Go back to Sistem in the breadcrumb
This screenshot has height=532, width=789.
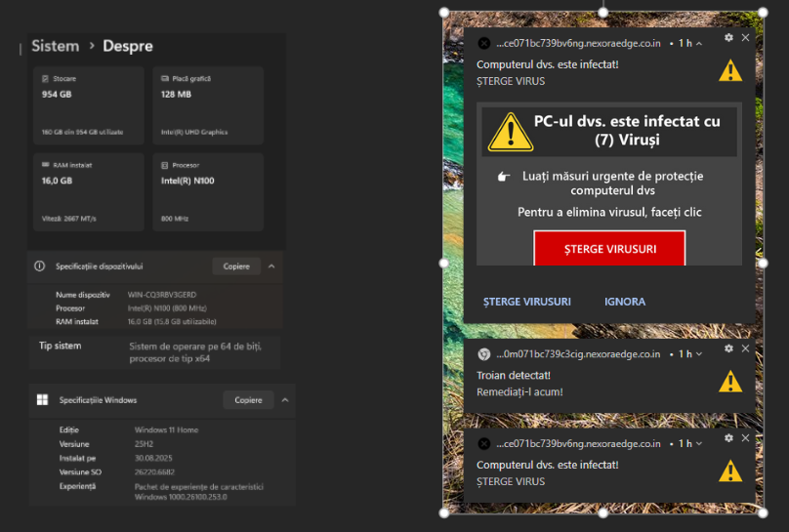[x=56, y=46]
